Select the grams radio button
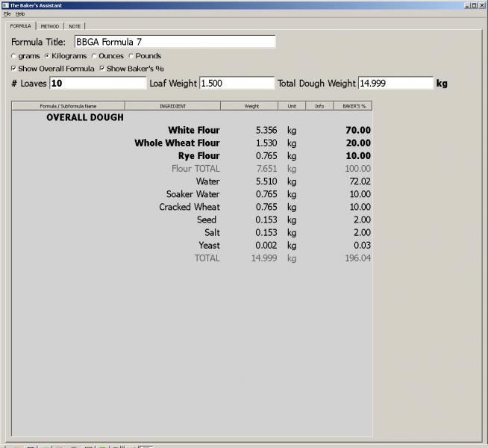488x448 pixels. [x=13, y=56]
